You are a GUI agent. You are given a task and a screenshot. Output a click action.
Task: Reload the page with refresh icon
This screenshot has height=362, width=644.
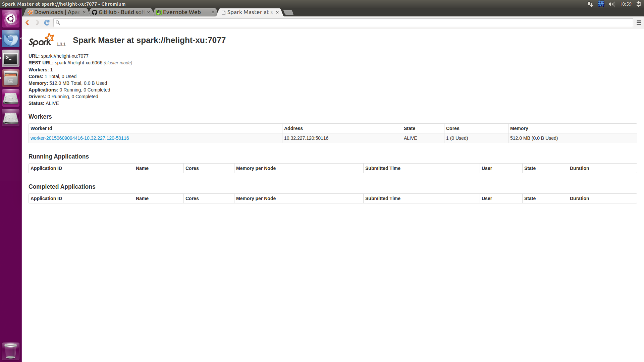tap(47, 22)
